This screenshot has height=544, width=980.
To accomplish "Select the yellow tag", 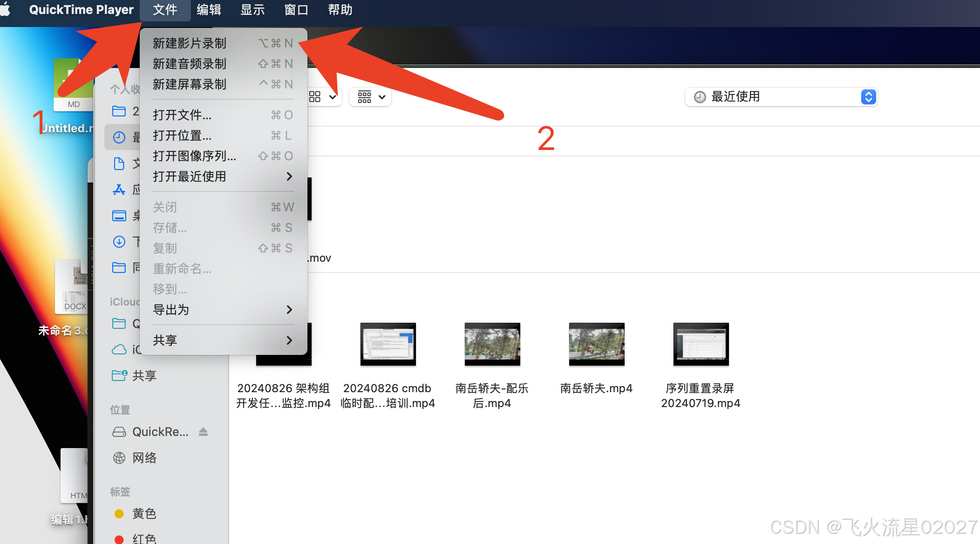I will 143,513.
